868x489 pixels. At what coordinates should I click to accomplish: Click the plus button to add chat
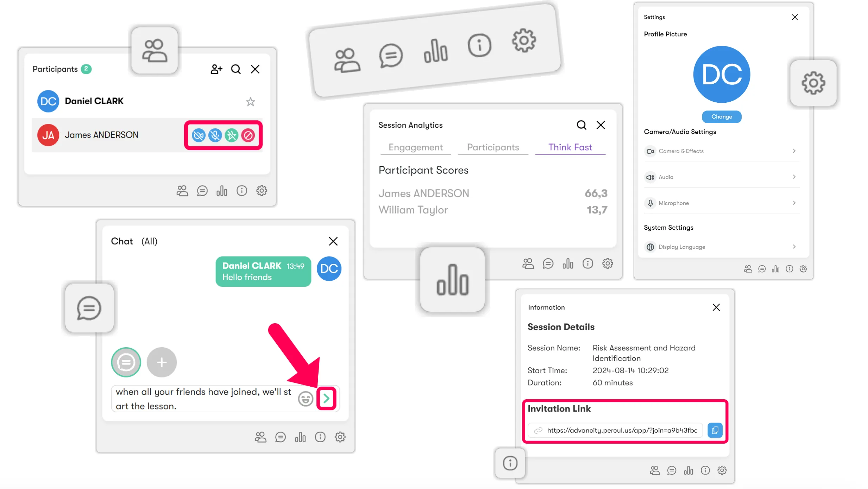tap(162, 362)
